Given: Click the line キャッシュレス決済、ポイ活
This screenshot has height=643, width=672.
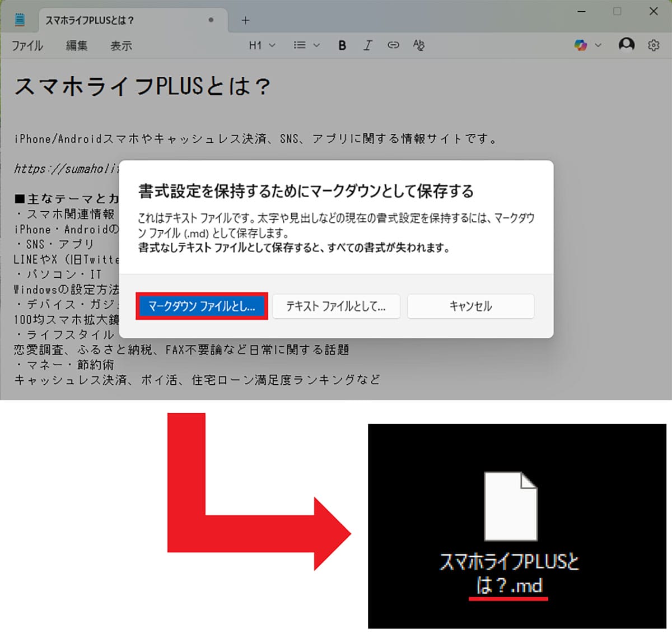Looking at the screenshot, I should click(x=197, y=380).
